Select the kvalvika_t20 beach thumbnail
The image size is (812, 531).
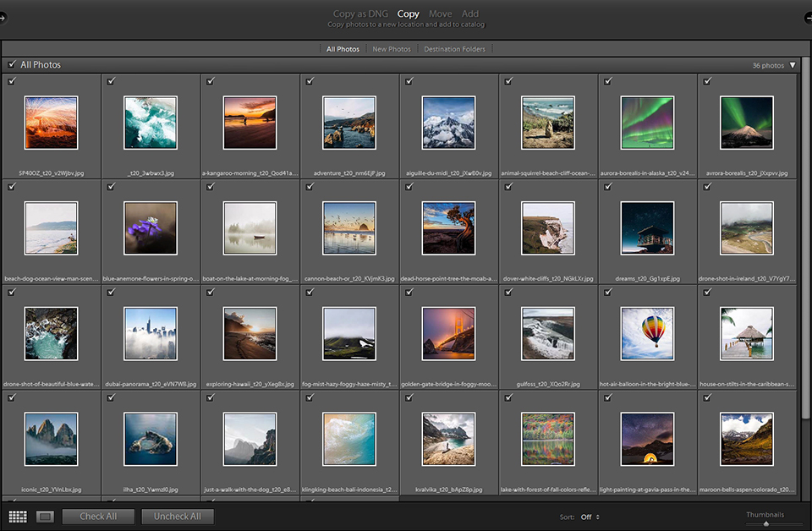448,440
